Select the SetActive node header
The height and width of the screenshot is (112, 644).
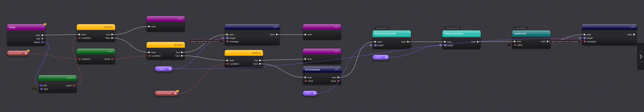[x=531, y=34]
